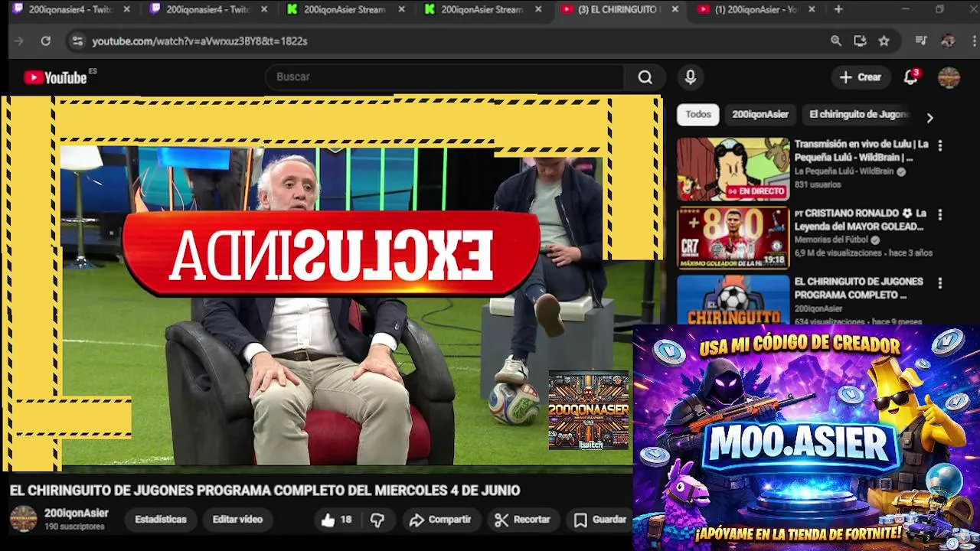
Task: Close the EL CHIRINGUITO browser tab
Action: pyautogui.click(x=675, y=9)
